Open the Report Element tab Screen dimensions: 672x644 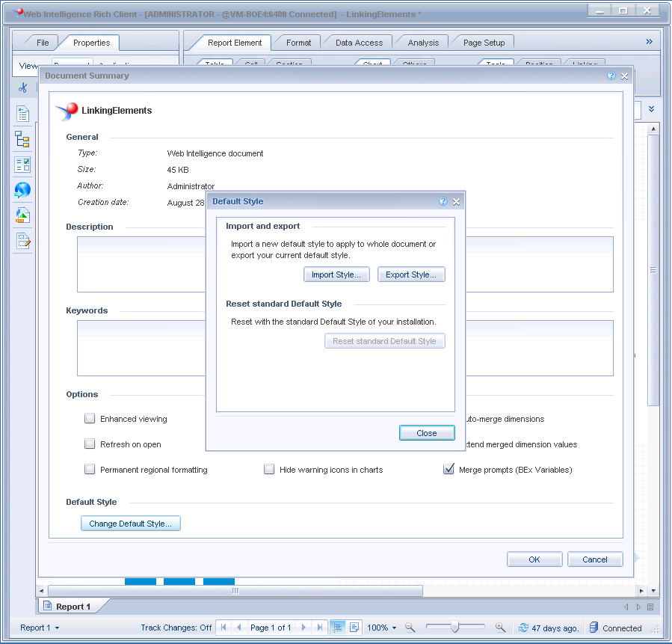coord(235,43)
